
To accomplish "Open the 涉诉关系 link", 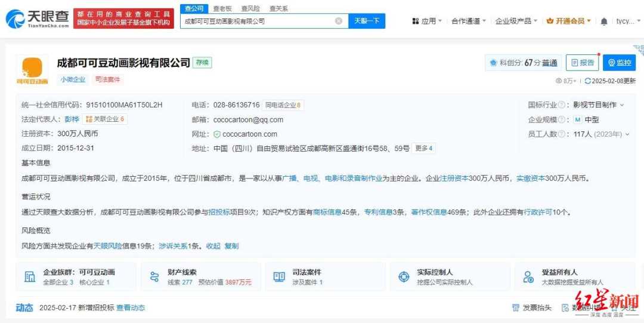I will (x=174, y=246).
